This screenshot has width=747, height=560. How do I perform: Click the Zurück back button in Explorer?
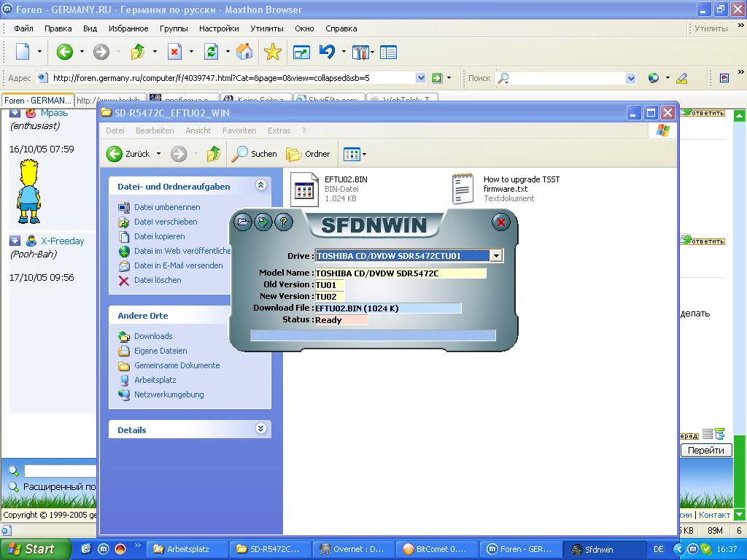(128, 154)
